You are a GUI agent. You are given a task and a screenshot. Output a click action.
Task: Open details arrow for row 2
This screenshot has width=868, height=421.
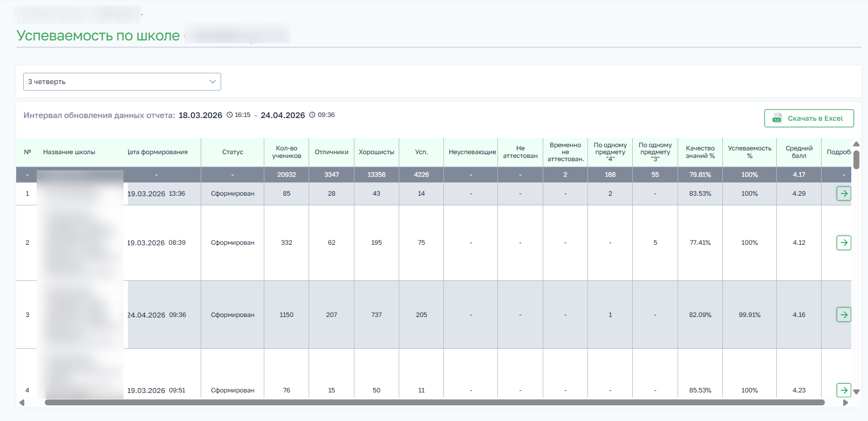pyautogui.click(x=844, y=243)
